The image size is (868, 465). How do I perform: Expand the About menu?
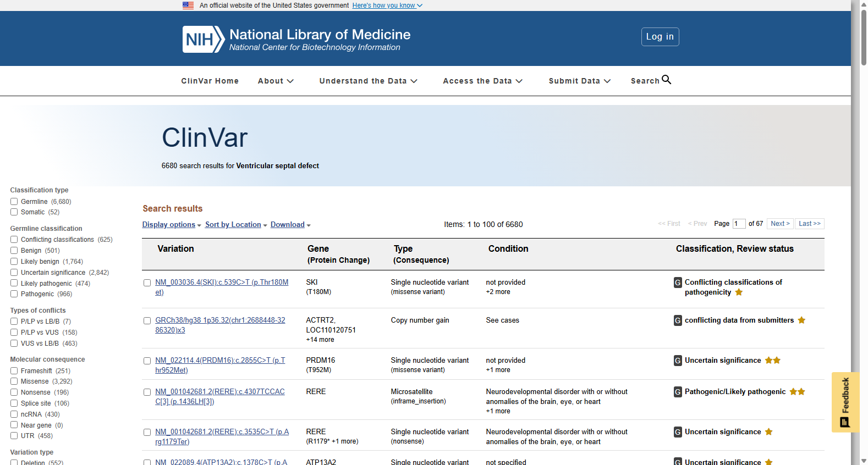tap(276, 81)
